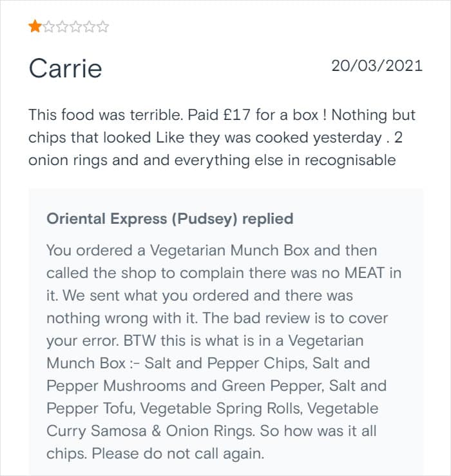Click the 'The bad review is to cover' text

tap(295, 318)
